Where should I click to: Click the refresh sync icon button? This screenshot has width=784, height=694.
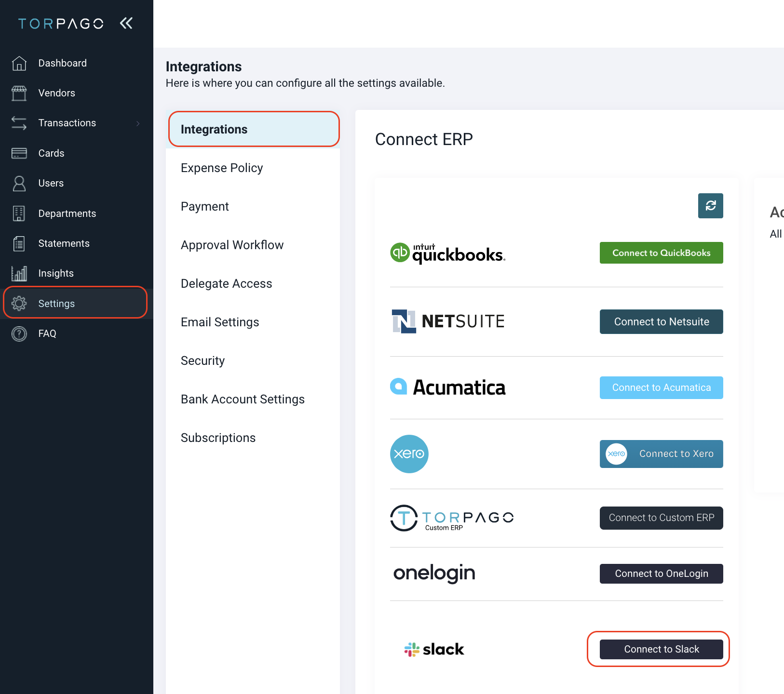(711, 206)
